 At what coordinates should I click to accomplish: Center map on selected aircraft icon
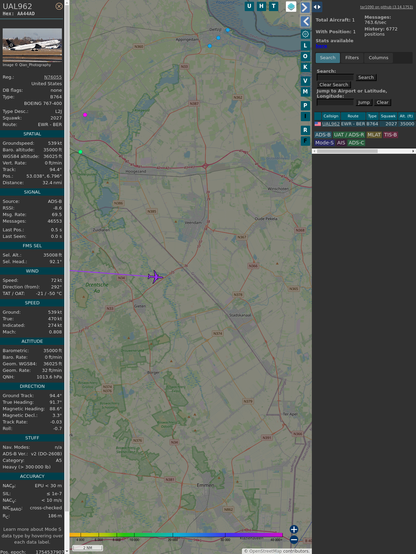[x=305, y=34]
